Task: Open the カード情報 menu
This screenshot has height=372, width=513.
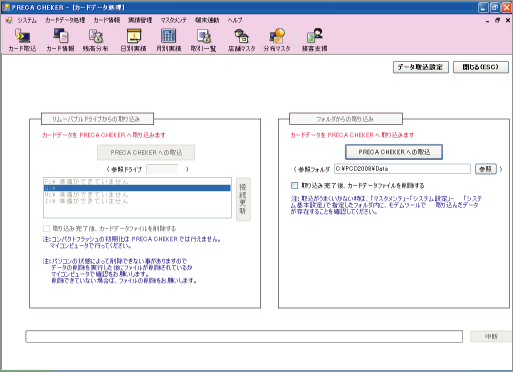Action: 107,20
